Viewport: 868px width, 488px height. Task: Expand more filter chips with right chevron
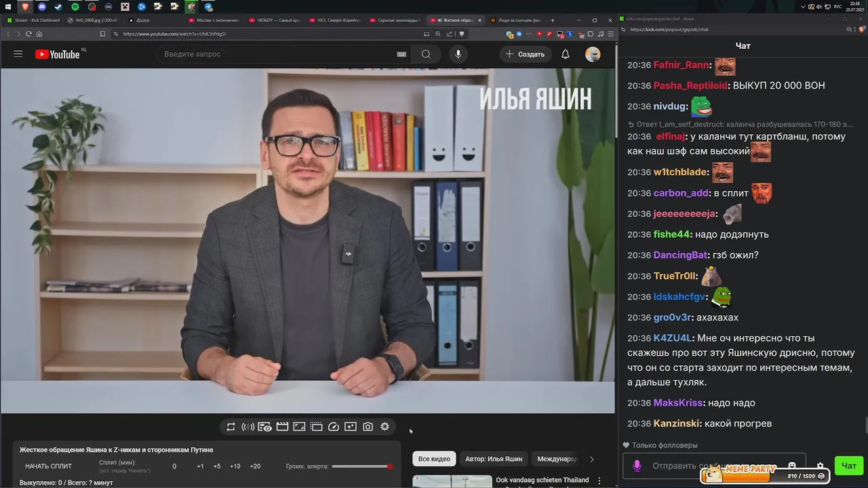click(591, 460)
